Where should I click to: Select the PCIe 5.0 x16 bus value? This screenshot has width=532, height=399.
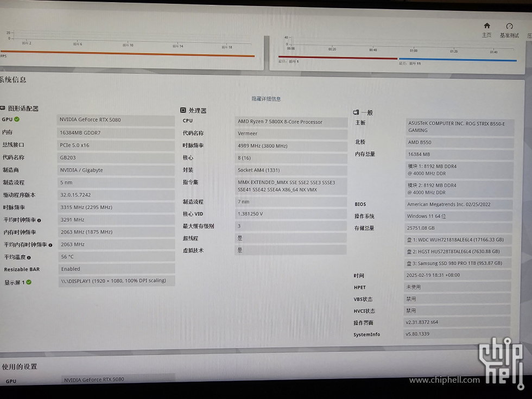tap(116, 145)
